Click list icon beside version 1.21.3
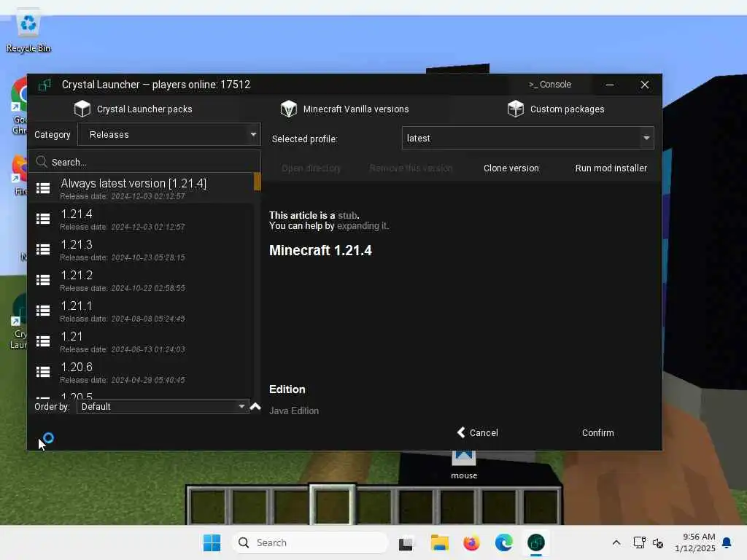The image size is (747, 560). coord(43,249)
